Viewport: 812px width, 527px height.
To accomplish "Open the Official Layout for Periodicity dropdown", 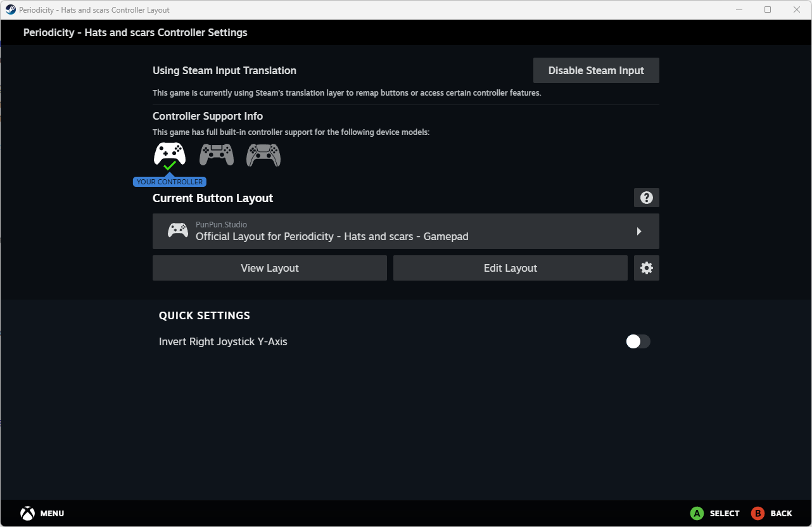I will (x=406, y=231).
